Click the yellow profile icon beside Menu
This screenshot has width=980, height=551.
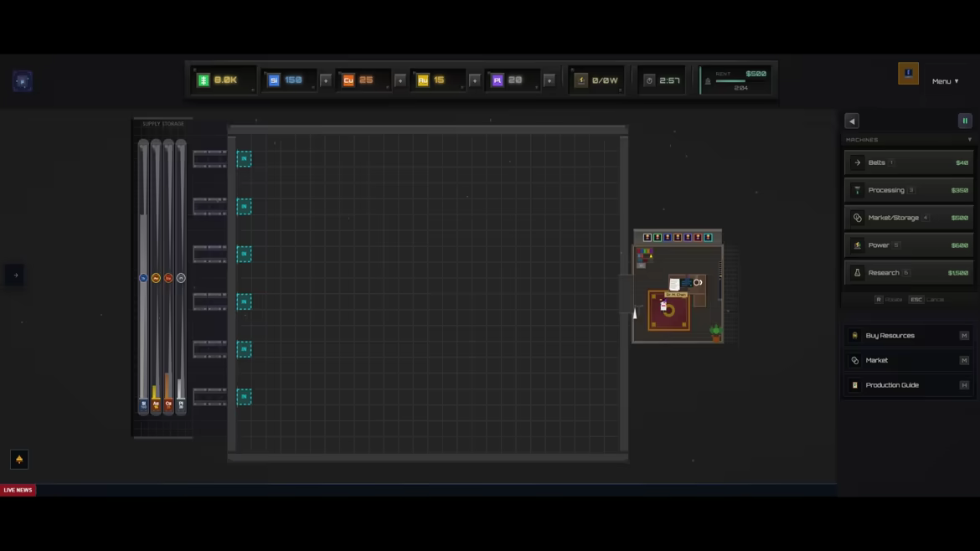[x=908, y=74]
